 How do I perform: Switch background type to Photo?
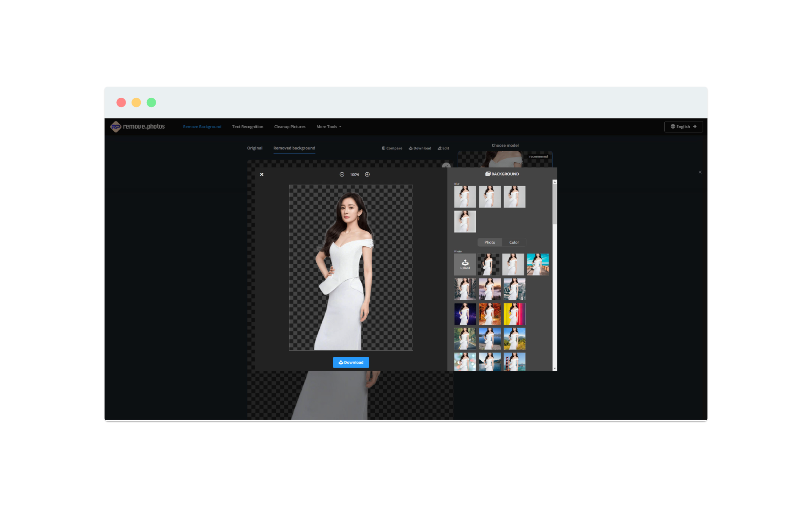click(x=489, y=242)
